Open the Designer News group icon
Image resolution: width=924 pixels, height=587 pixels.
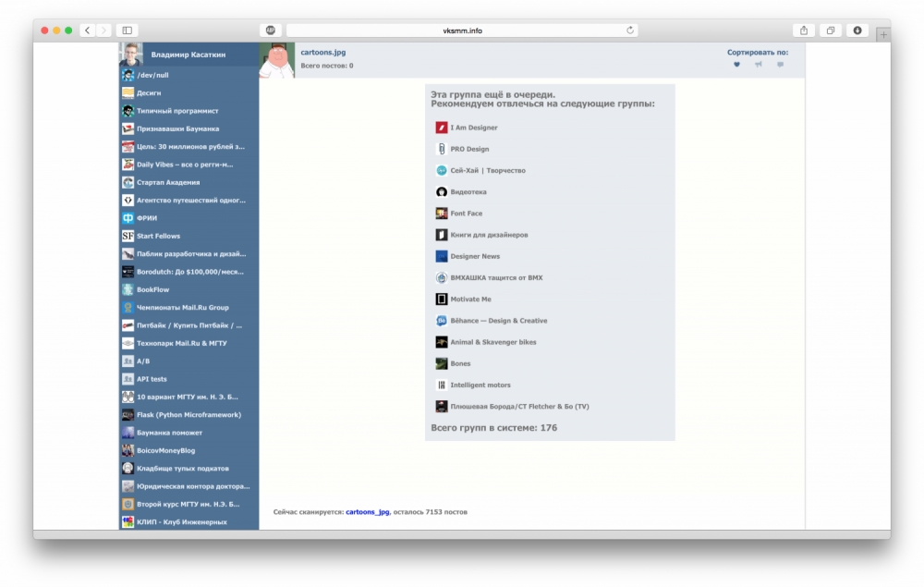(x=442, y=256)
